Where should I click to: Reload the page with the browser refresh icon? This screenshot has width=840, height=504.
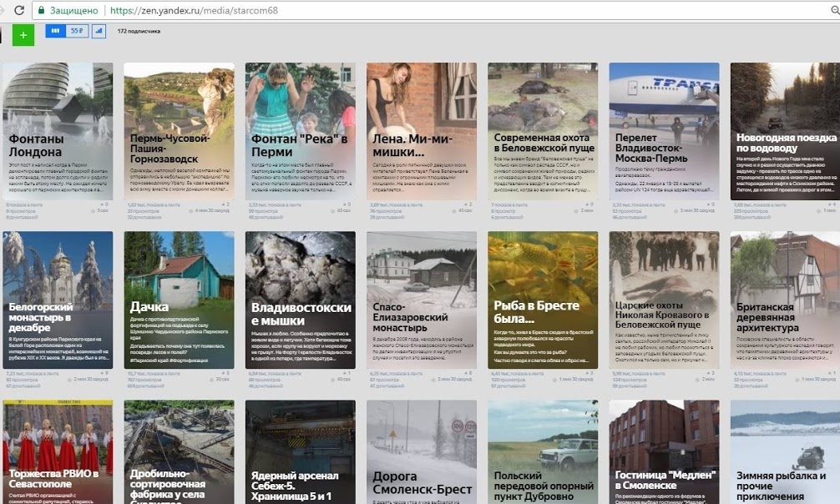pyautogui.click(x=18, y=10)
